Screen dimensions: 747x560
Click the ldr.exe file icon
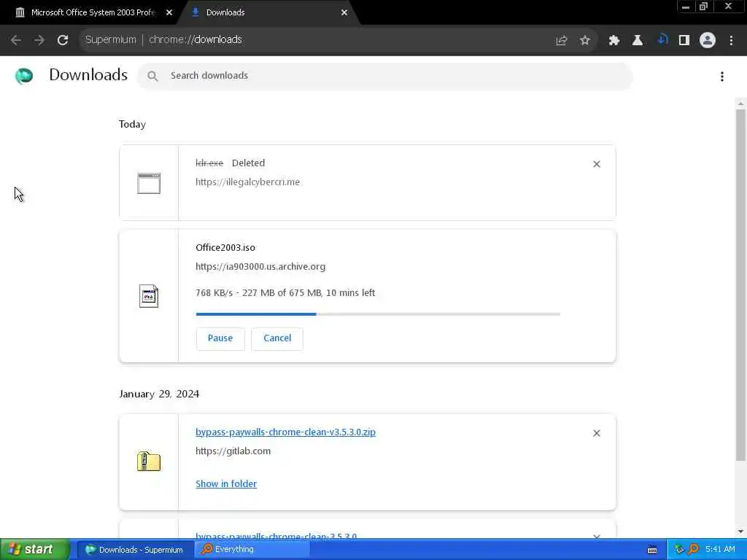[x=149, y=183]
